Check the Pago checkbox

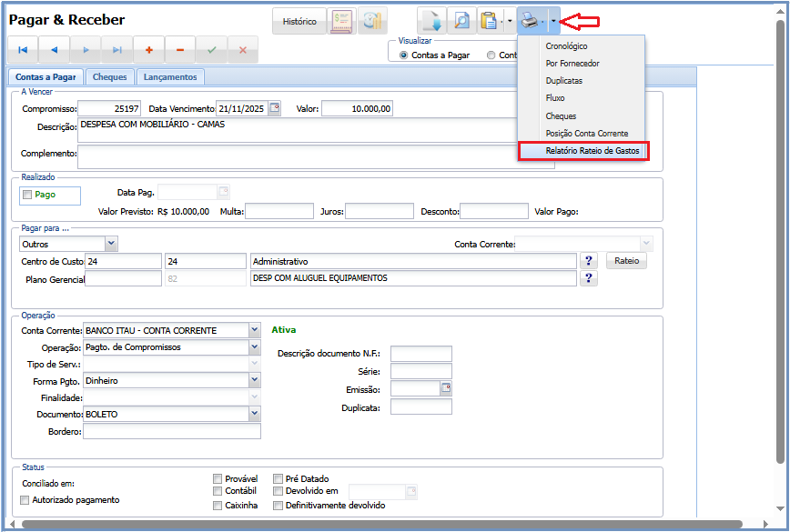27,195
